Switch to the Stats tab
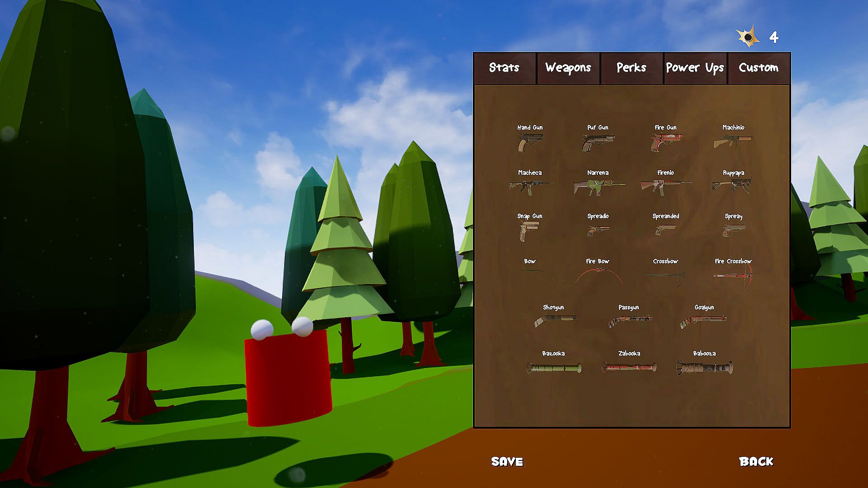 point(504,68)
